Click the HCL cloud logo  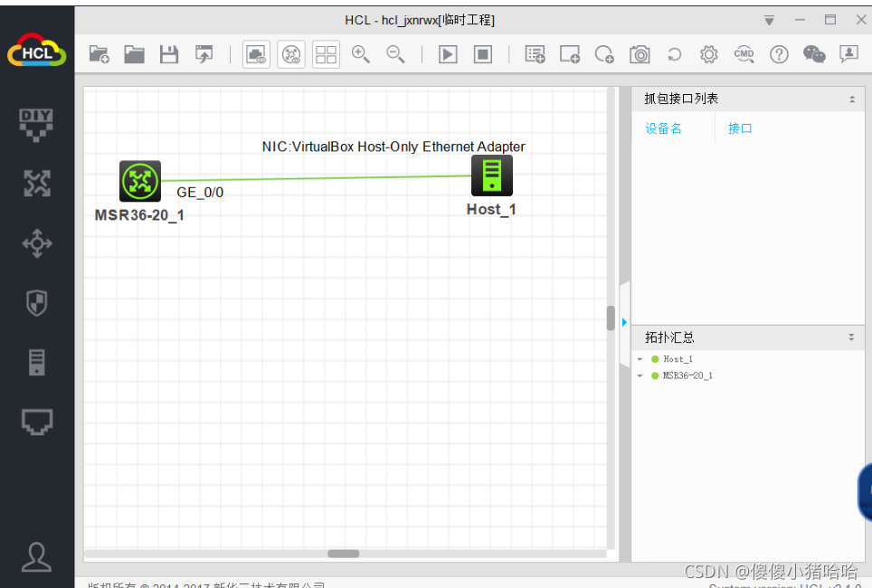[37, 50]
